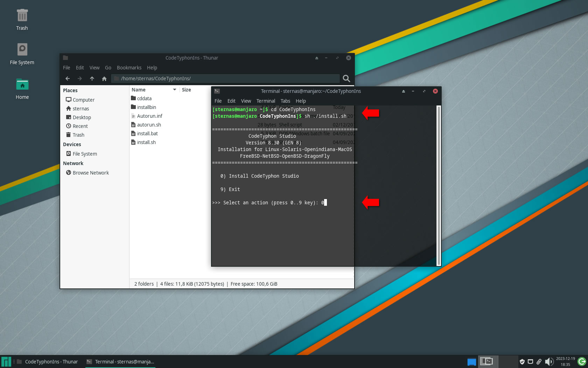Select the Autorun.inf file
The image size is (588, 368).
[x=147, y=116]
